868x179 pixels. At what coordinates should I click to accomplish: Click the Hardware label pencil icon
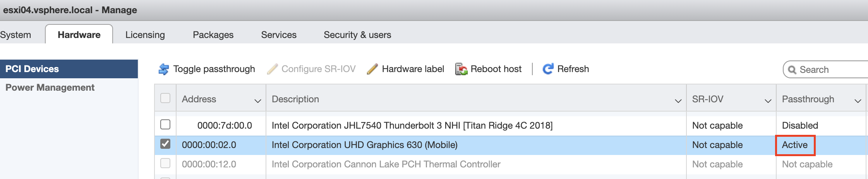pos(372,69)
